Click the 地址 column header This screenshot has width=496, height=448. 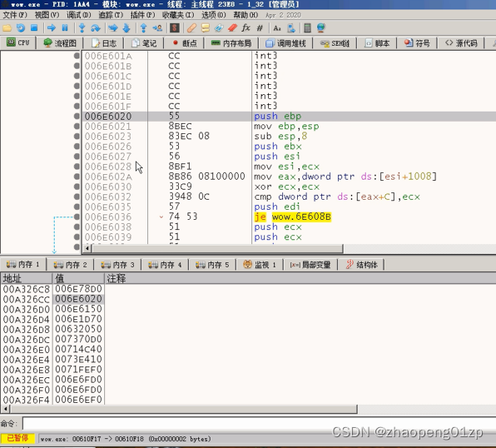tap(27, 278)
